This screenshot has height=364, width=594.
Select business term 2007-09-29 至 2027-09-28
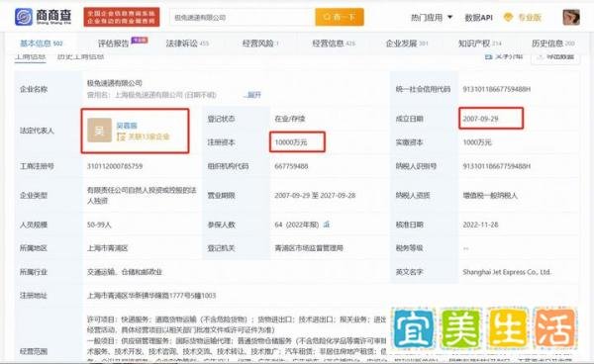click(315, 195)
